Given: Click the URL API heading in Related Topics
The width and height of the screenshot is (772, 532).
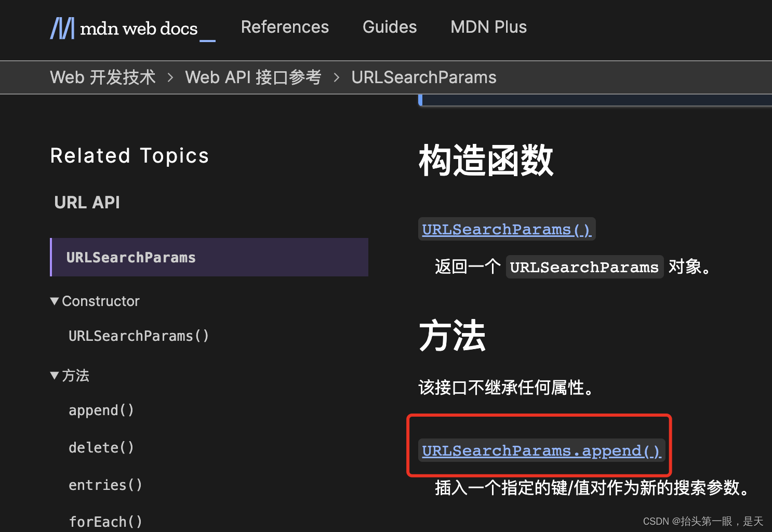Looking at the screenshot, I should 87,202.
